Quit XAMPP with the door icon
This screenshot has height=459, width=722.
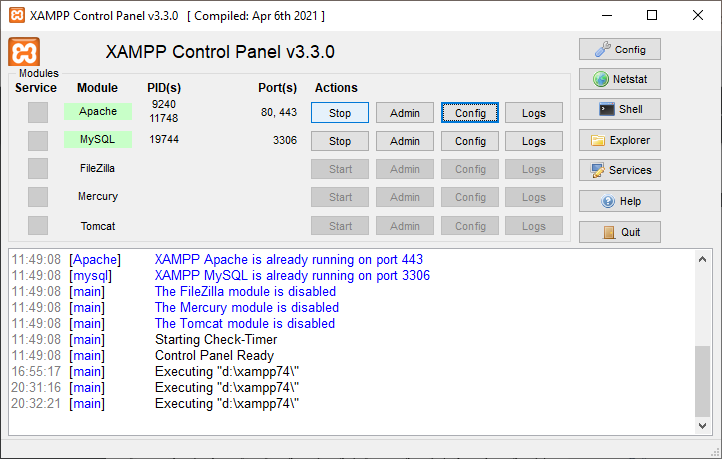(620, 232)
